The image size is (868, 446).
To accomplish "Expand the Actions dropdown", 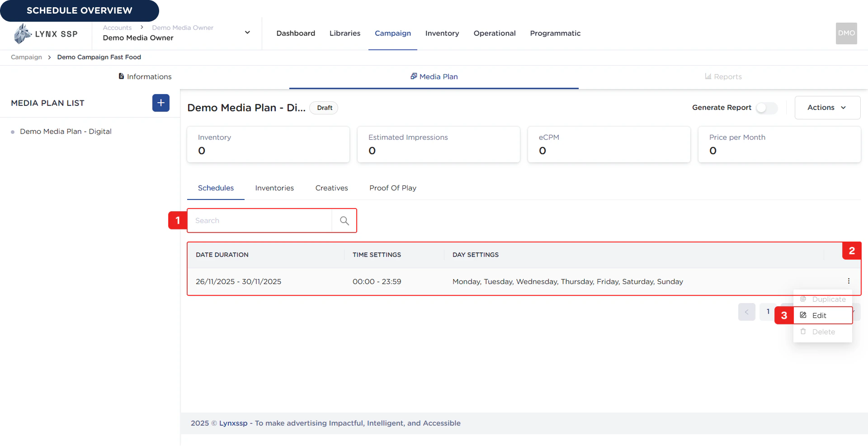I will [827, 108].
